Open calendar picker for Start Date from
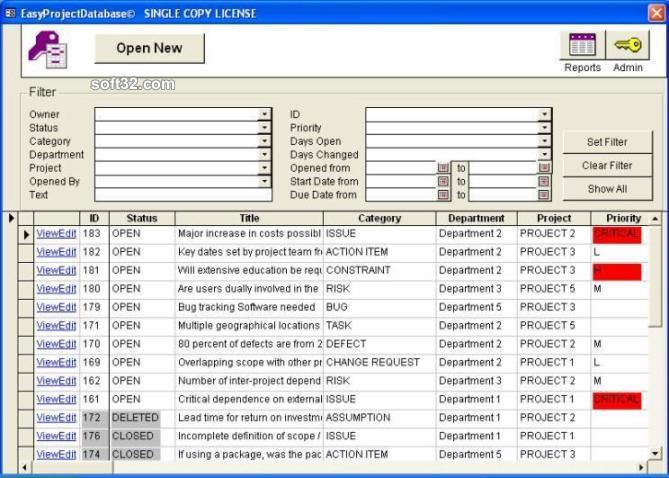 click(443, 181)
